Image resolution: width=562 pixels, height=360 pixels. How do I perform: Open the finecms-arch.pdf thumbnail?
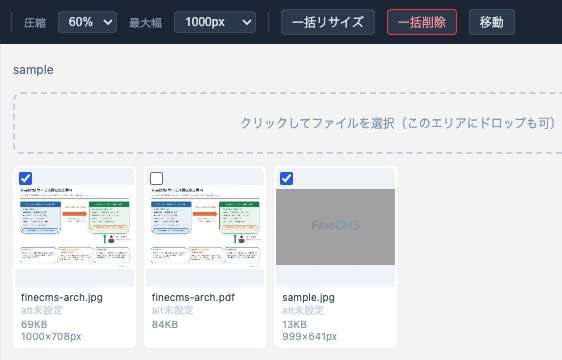point(205,227)
